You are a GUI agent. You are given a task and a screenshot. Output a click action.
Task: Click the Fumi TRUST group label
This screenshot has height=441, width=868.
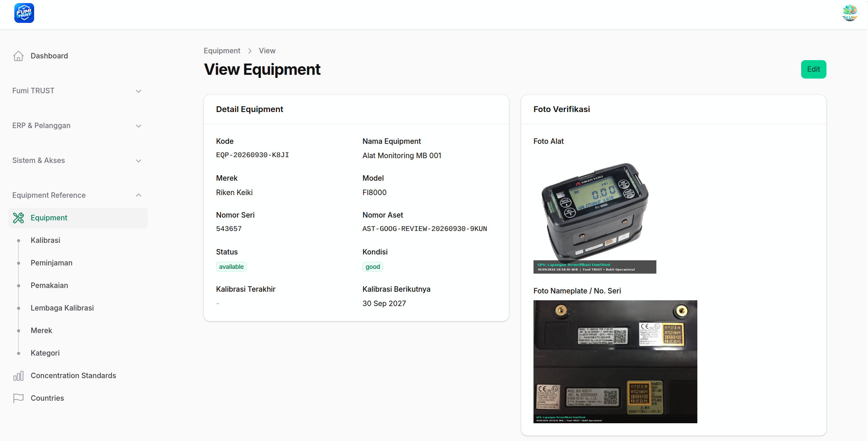(33, 91)
